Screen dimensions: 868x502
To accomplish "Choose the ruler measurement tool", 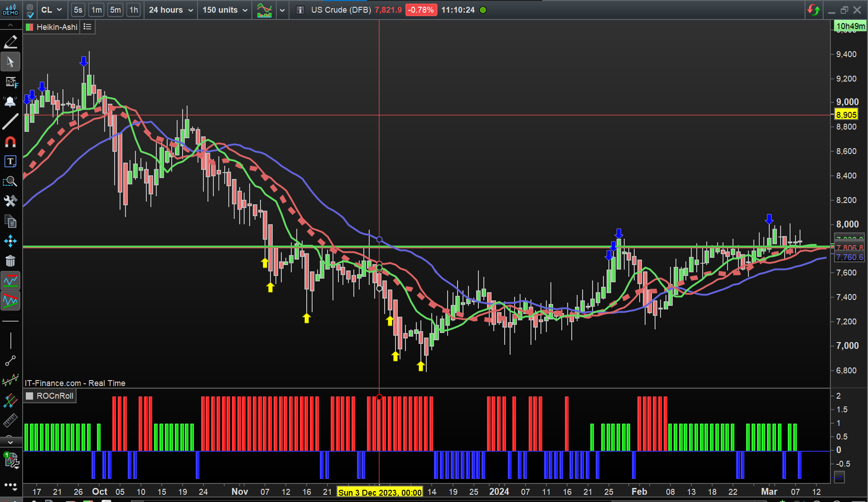I will coord(10,420).
